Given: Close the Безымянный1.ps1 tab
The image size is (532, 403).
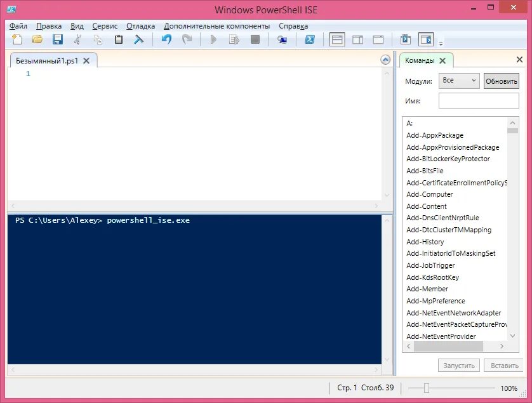Looking at the screenshot, I should [86, 61].
